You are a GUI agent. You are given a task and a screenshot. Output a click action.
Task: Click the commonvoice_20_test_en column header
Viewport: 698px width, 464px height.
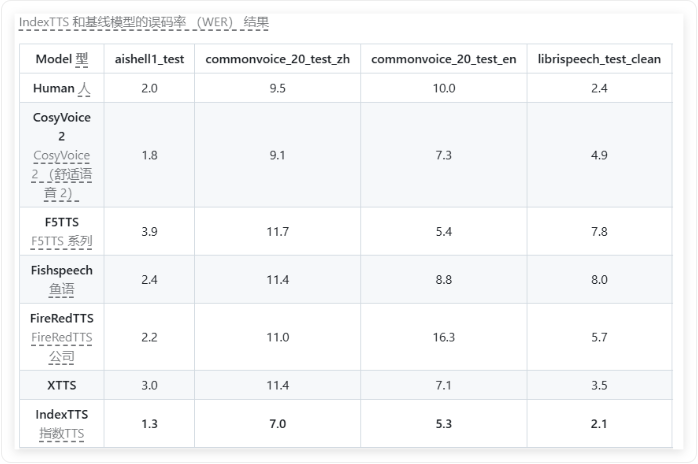pyautogui.click(x=444, y=59)
